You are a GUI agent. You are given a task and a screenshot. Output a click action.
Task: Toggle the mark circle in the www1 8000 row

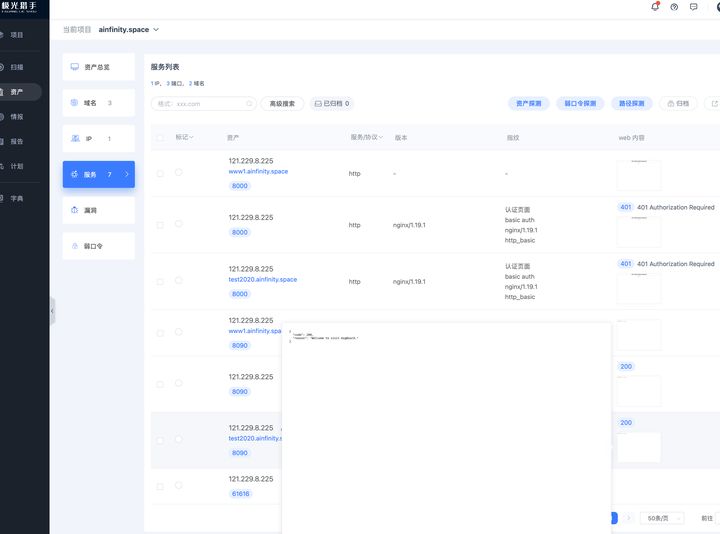click(x=179, y=173)
